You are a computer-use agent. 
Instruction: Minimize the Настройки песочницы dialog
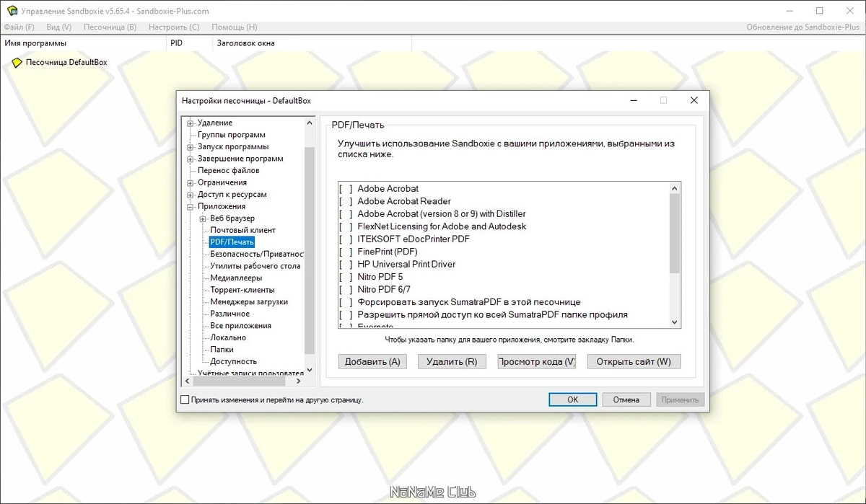[x=633, y=100]
